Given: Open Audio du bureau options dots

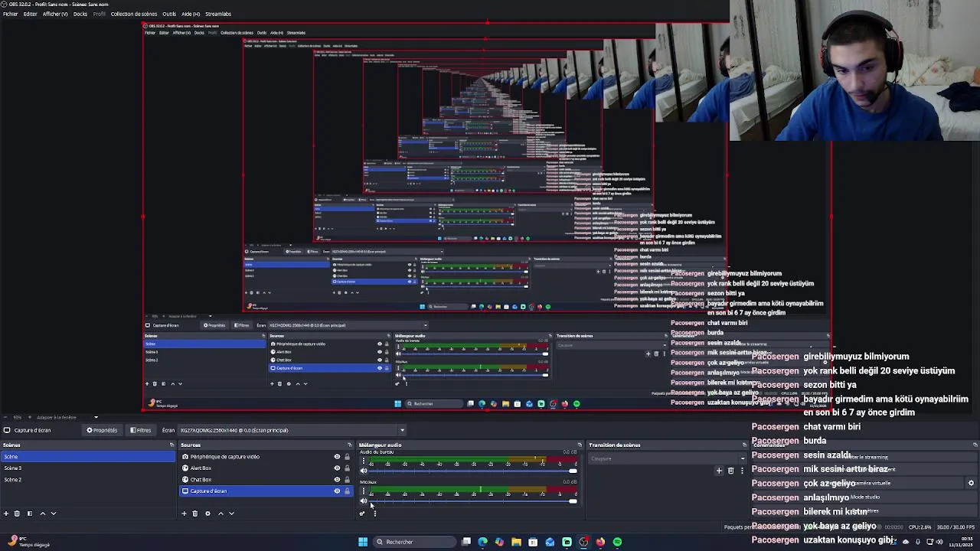Looking at the screenshot, I should (364, 461).
